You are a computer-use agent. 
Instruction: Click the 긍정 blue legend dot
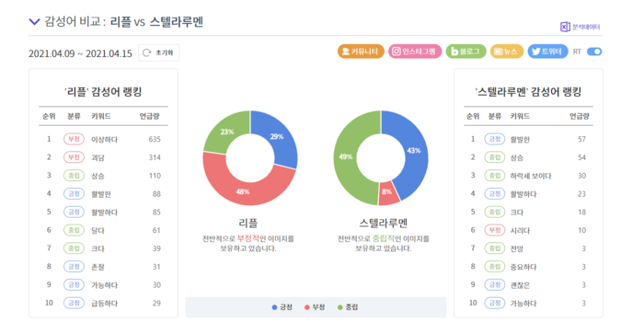pos(274,307)
